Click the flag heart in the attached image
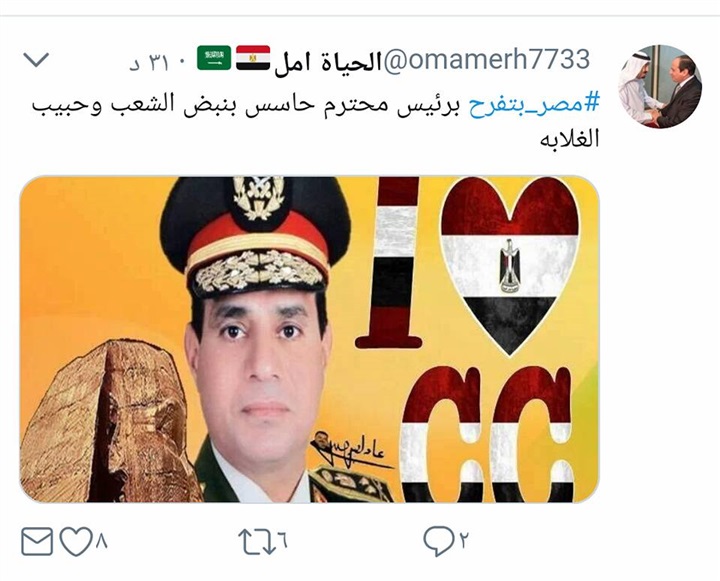This screenshot has width=720, height=581. 509,265
